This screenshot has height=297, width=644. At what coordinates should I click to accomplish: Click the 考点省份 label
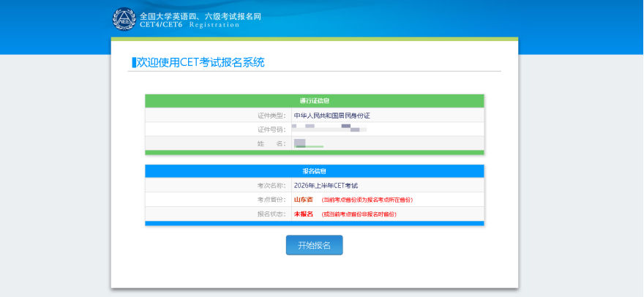click(271, 200)
